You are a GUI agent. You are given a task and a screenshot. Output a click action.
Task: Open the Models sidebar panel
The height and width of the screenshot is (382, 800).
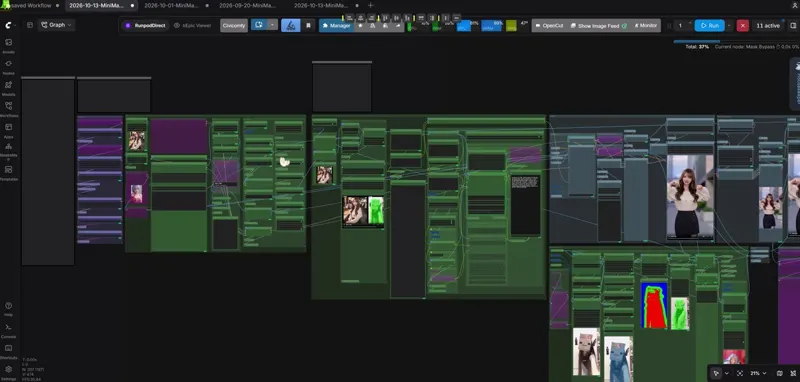[9, 88]
